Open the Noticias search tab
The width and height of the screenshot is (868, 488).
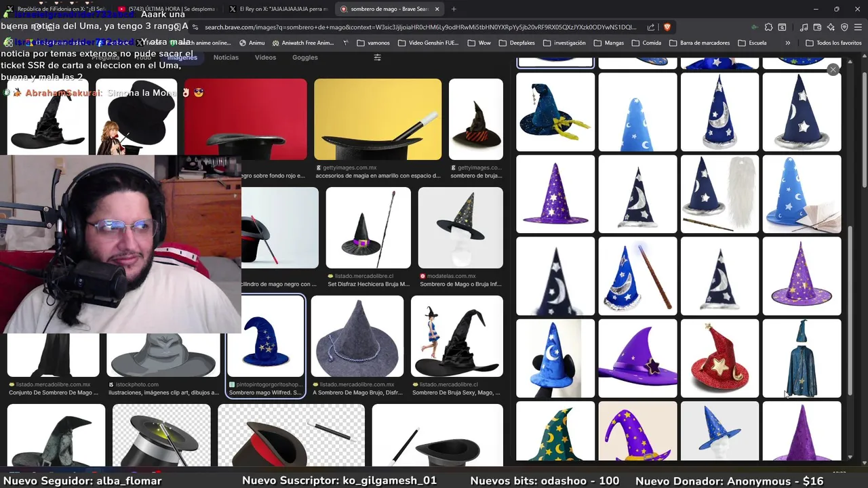(226, 58)
